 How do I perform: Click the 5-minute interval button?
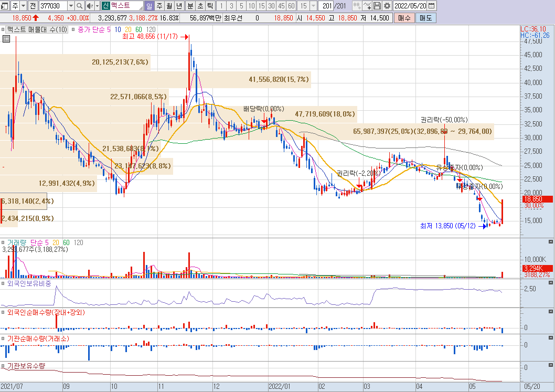[241, 6]
